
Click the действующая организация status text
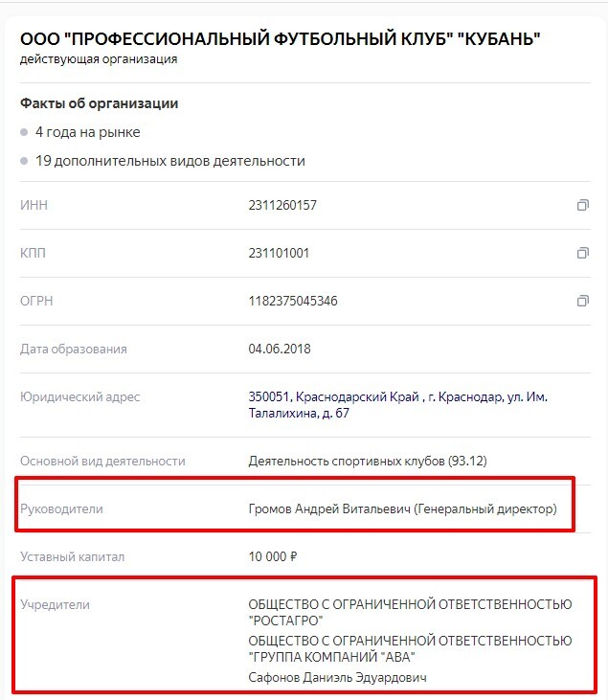click(x=99, y=59)
